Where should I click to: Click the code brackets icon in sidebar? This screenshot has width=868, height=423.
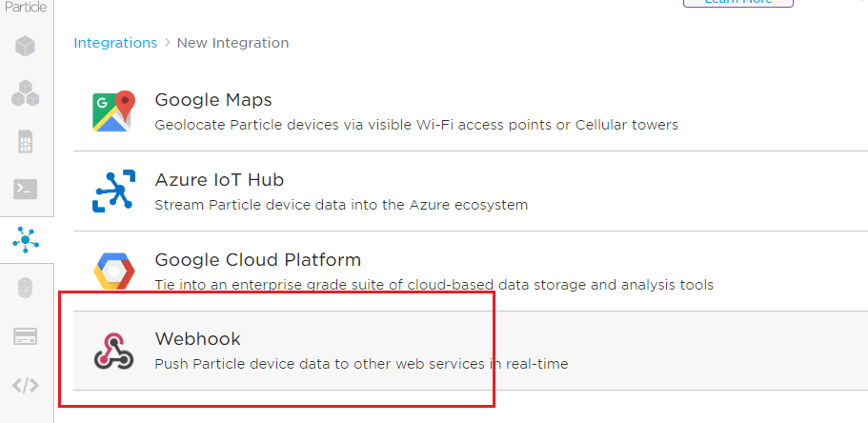point(26,386)
